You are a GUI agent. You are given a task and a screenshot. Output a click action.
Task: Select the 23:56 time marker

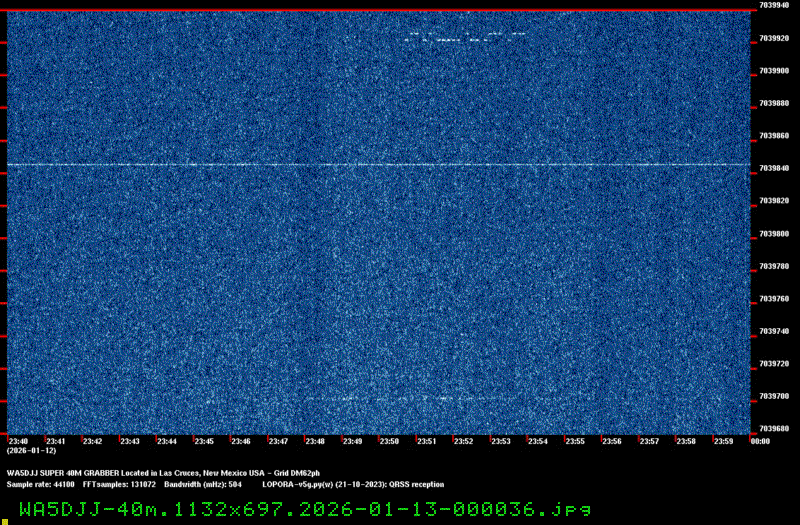coord(612,441)
